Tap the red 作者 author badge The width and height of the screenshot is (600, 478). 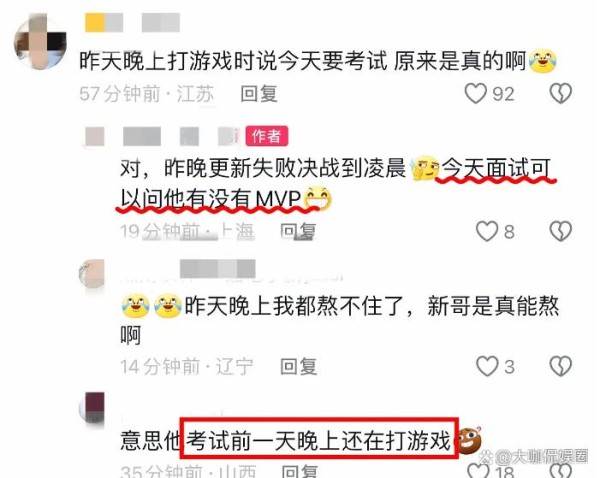(x=267, y=136)
